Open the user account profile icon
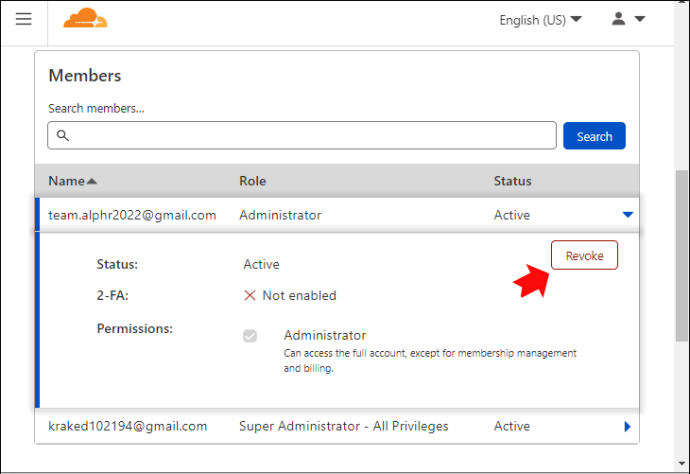 pos(618,19)
